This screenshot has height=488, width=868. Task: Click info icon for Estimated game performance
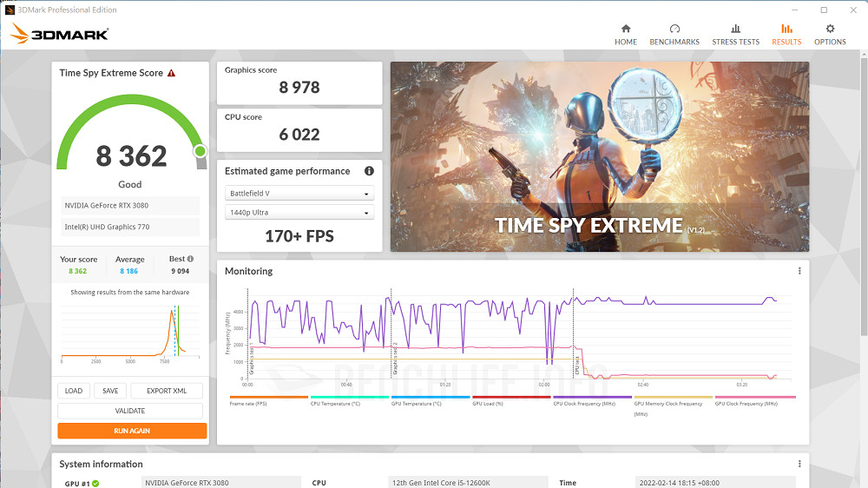point(369,170)
